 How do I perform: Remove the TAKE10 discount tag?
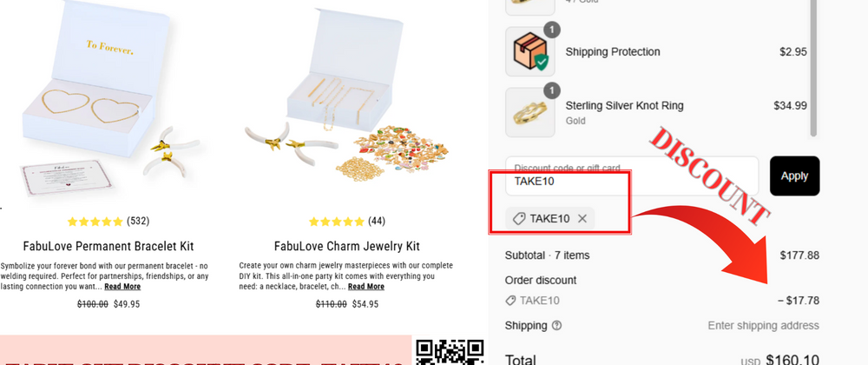click(582, 218)
